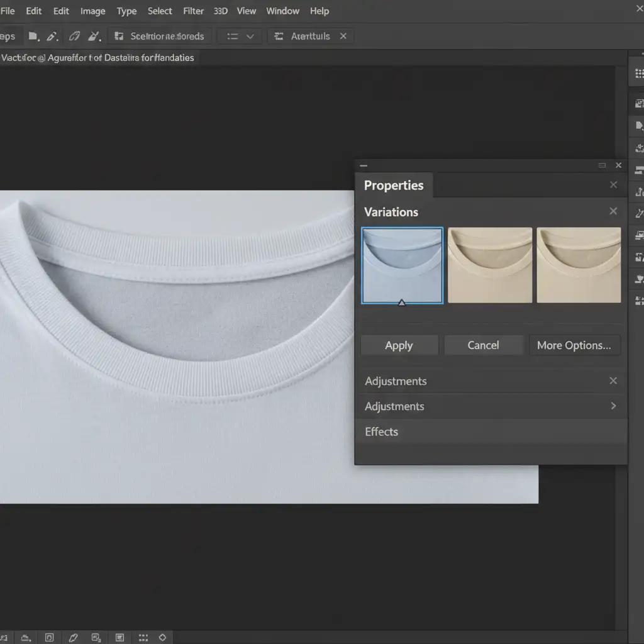Click the More Options... button
The image size is (644, 644).
click(x=574, y=345)
